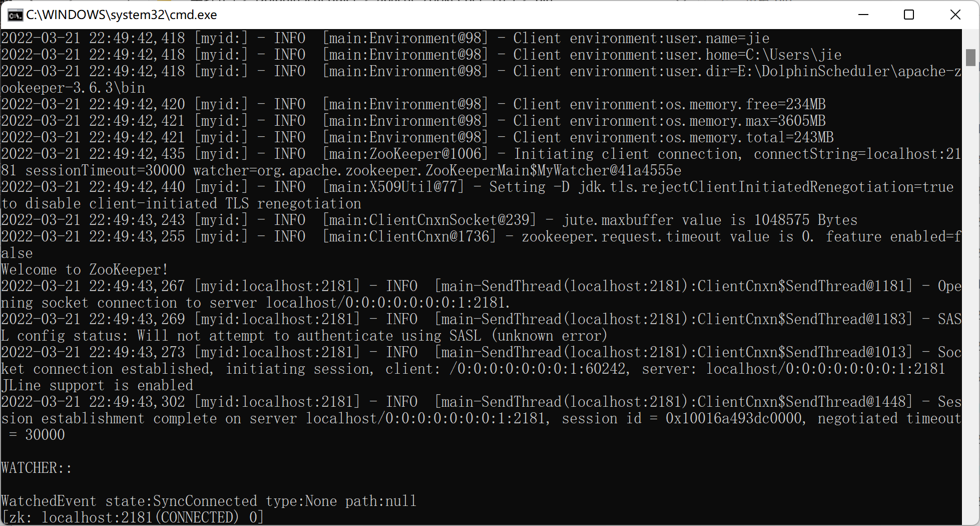Image resolution: width=980 pixels, height=526 pixels.
Task: Click the '= 30000' negotiated timeout value
Action: tap(37, 435)
